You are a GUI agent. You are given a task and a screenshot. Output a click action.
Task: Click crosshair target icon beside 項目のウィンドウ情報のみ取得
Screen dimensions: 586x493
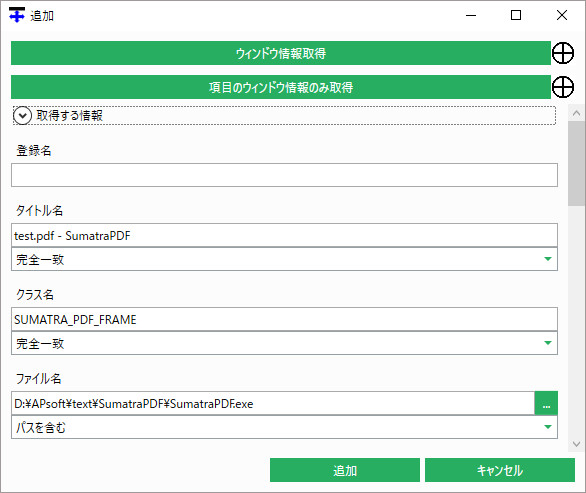coord(563,87)
